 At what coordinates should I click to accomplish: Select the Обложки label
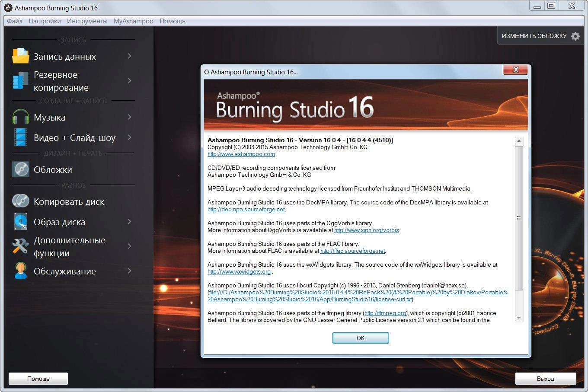53,170
